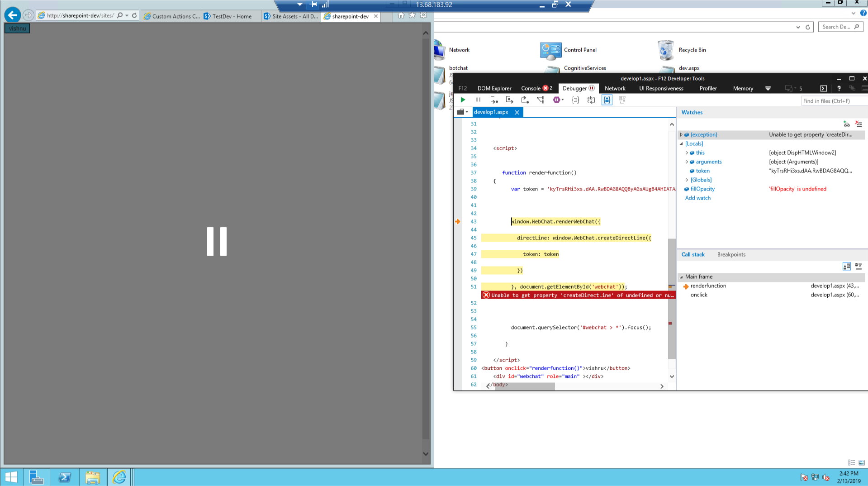Image resolution: width=868 pixels, height=486 pixels.
Task: Click the Add watch link
Action: tap(697, 198)
